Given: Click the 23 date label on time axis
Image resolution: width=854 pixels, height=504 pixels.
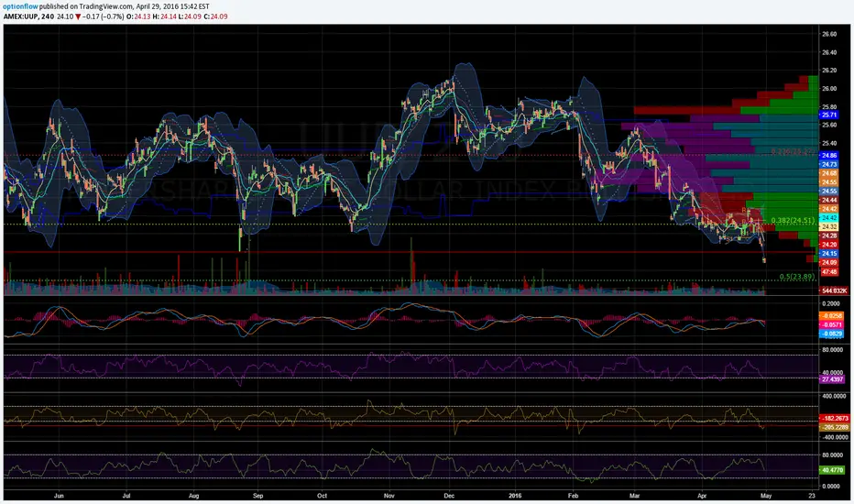Looking at the screenshot, I should (x=812, y=496).
